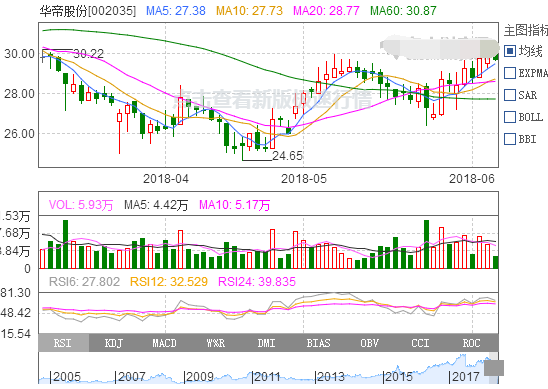Select the BIAS indicator tab
Screen dimensions: 548x389
[318, 343]
